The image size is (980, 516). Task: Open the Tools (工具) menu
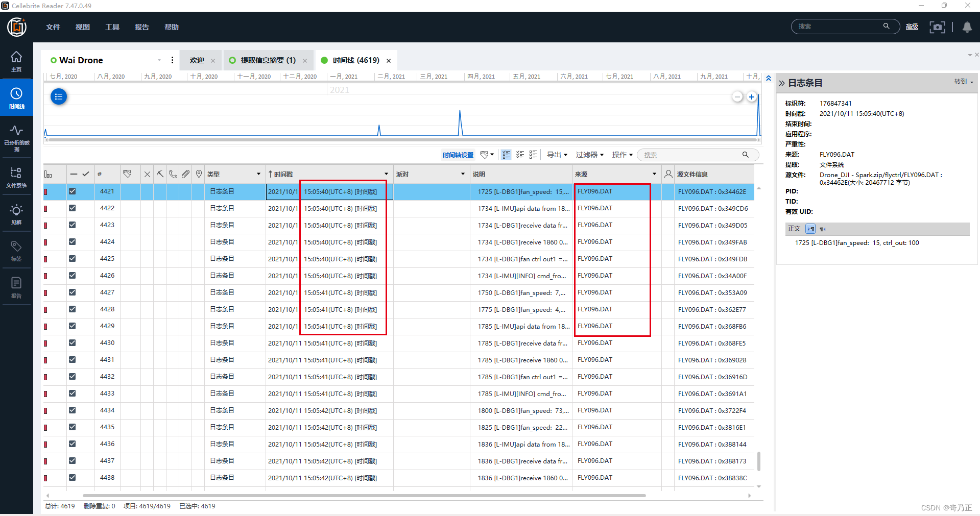click(x=112, y=27)
